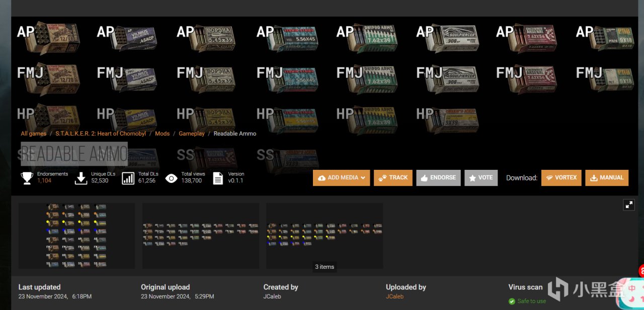Open the third gallery thumbnail with colored dots
Viewport: 644px width, 310px height.
click(x=325, y=236)
